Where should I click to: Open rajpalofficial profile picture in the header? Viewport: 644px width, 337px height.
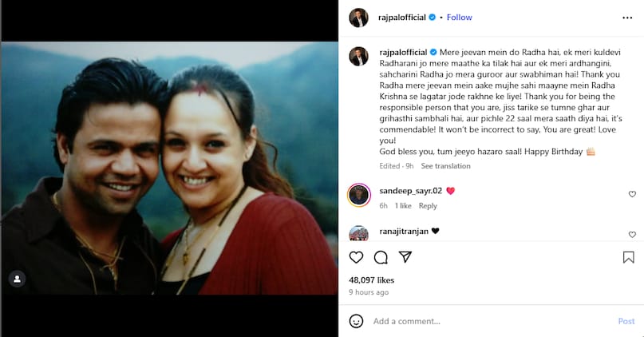point(359,17)
